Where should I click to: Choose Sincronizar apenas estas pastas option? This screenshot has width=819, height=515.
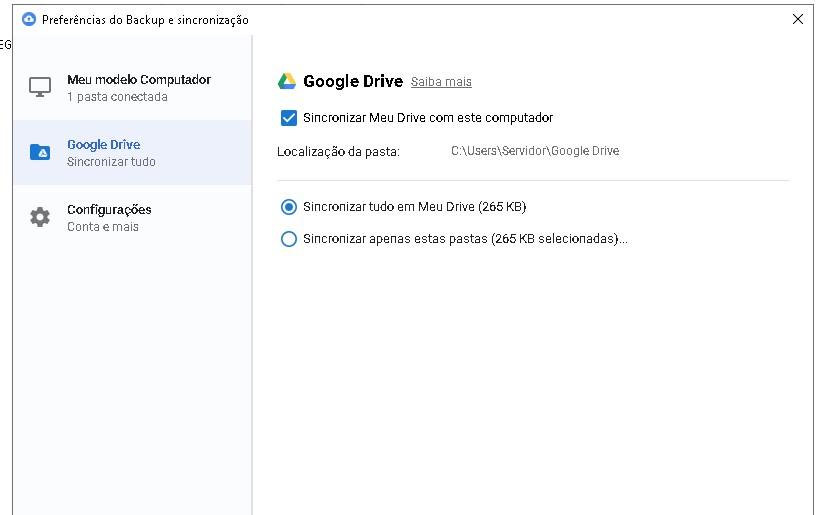(x=288, y=239)
